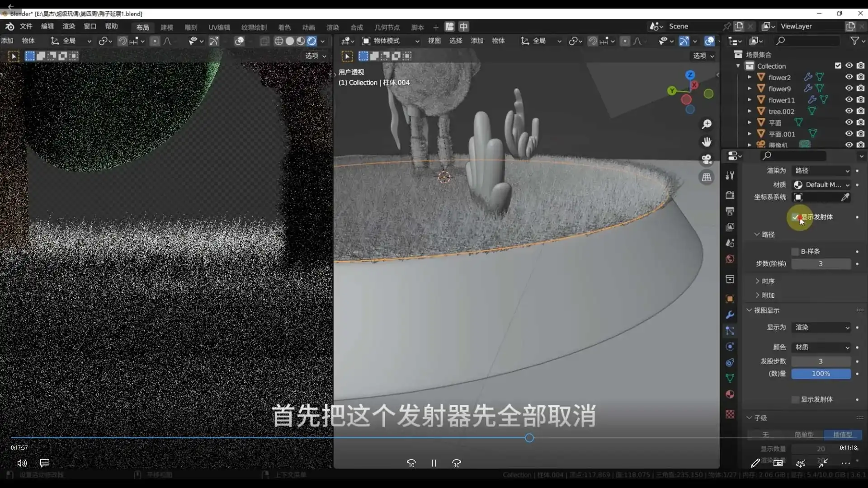The image size is (868, 488).
Task: Open the Modifier properties wrench icon
Action: tap(730, 314)
